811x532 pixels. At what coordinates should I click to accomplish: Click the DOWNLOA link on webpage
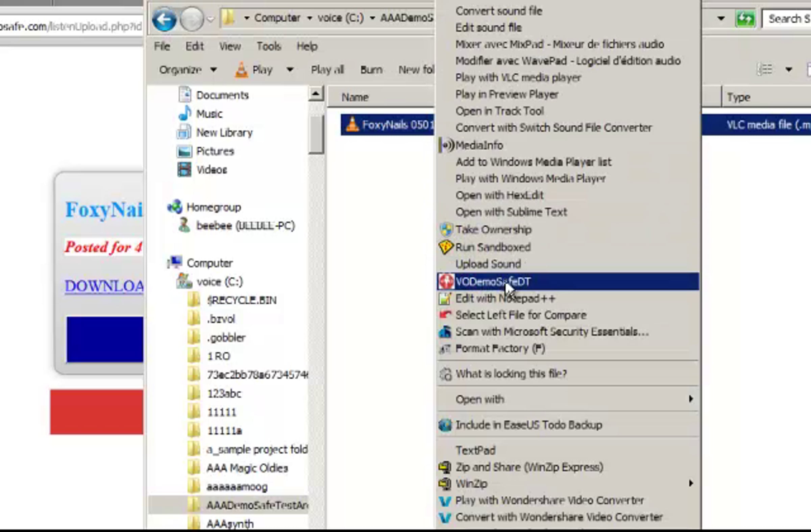(x=104, y=286)
